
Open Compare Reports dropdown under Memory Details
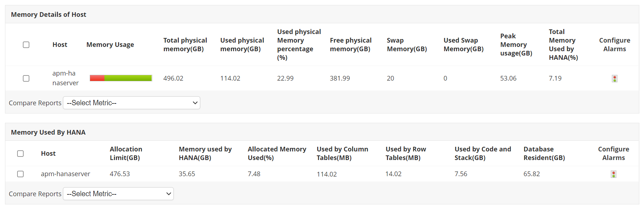pos(131,103)
